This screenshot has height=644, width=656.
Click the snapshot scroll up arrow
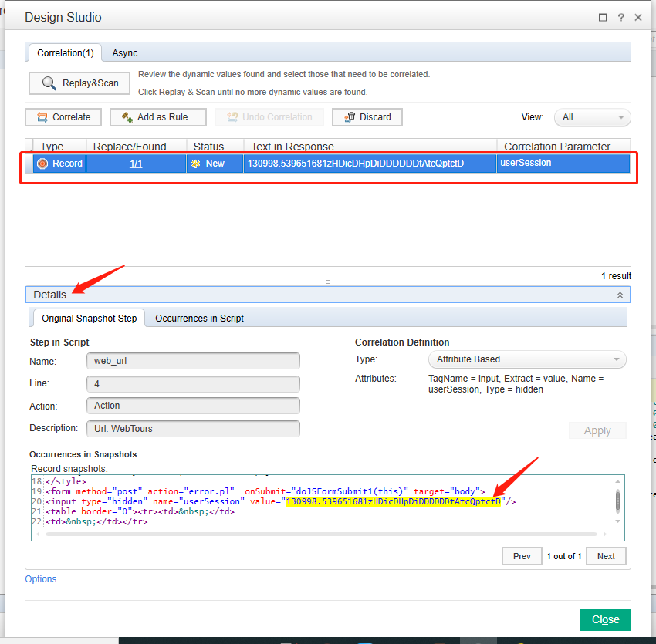(x=617, y=481)
